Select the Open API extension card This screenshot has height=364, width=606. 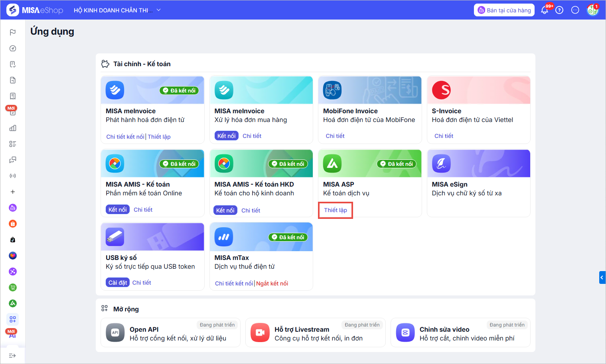tap(170, 333)
